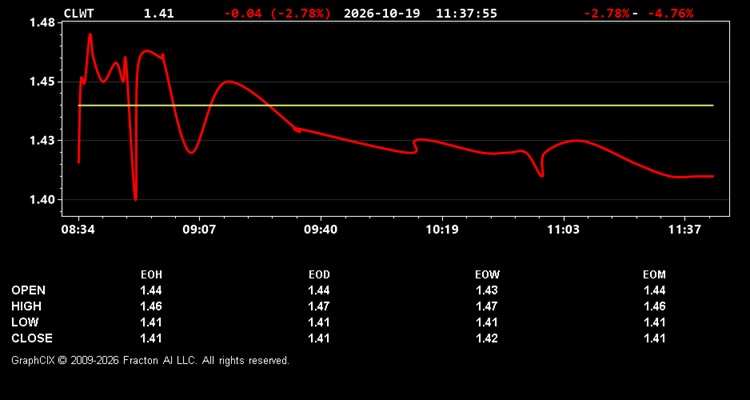Select the EOD CLOSE value 1.41

(319, 338)
